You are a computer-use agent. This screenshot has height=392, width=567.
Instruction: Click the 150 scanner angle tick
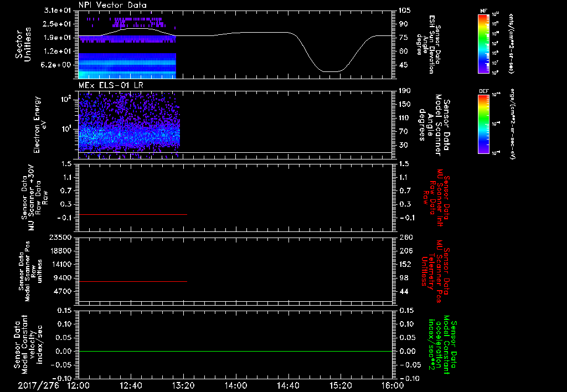coord(405,105)
